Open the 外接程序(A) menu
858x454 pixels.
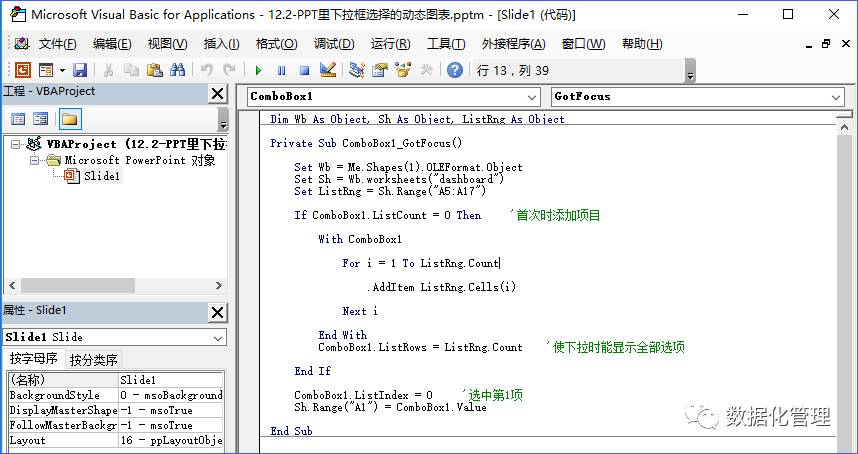pyautogui.click(x=513, y=44)
